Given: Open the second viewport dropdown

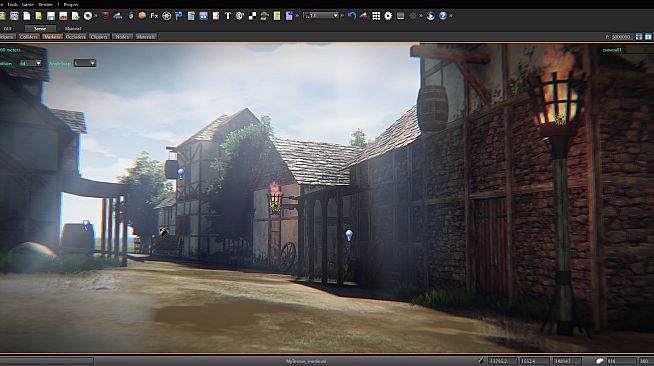Looking at the screenshot, I should (85, 63).
